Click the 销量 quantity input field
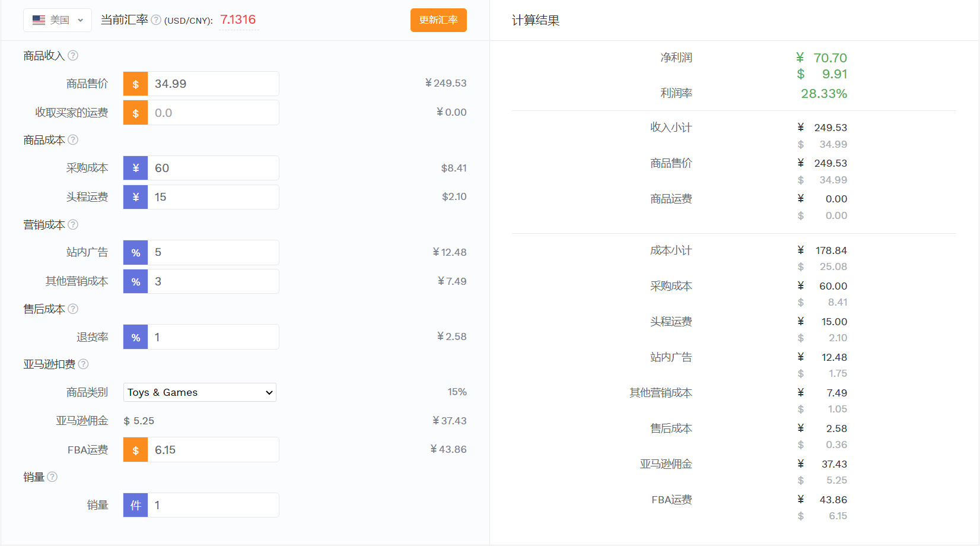 213,506
